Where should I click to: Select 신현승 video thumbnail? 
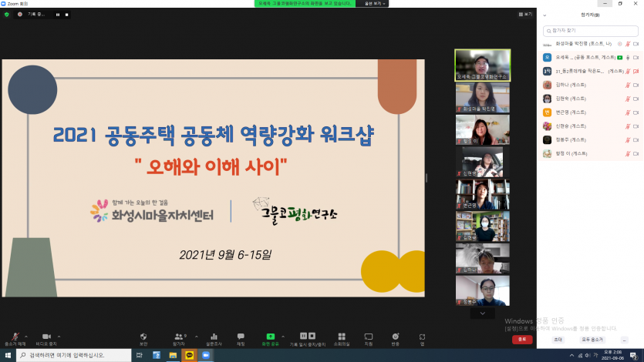tap(483, 162)
